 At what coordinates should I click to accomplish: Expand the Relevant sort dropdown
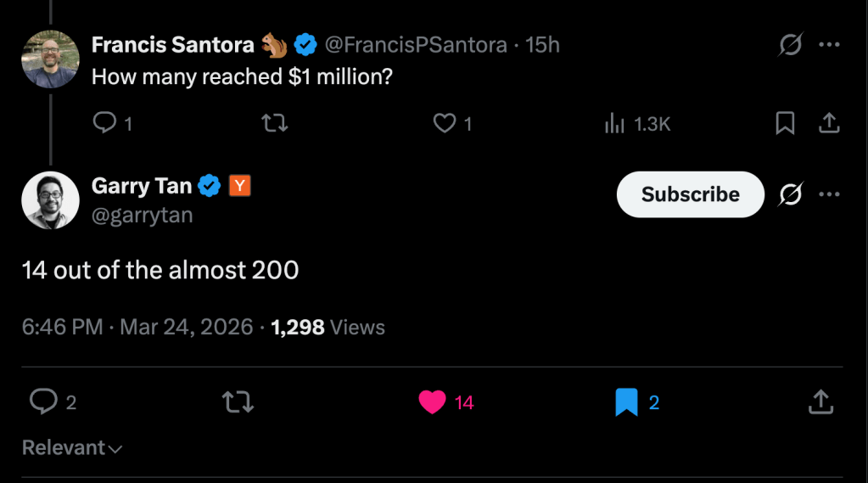[72, 447]
